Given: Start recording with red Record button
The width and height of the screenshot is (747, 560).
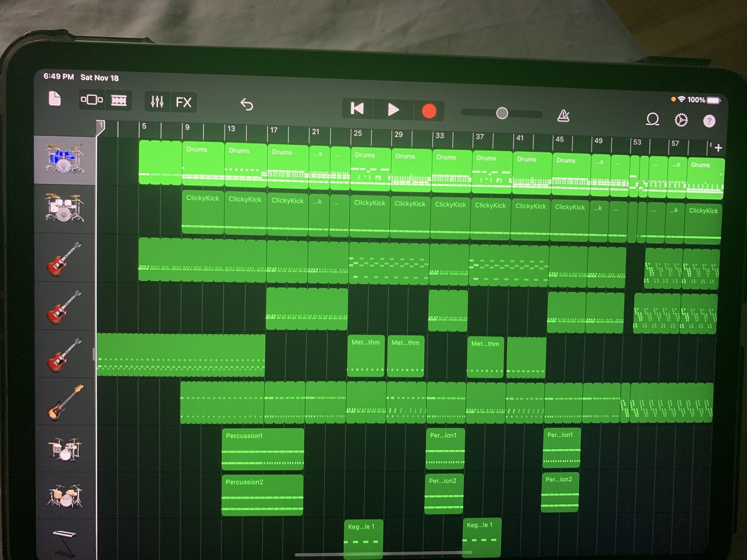Looking at the screenshot, I should 429,111.
